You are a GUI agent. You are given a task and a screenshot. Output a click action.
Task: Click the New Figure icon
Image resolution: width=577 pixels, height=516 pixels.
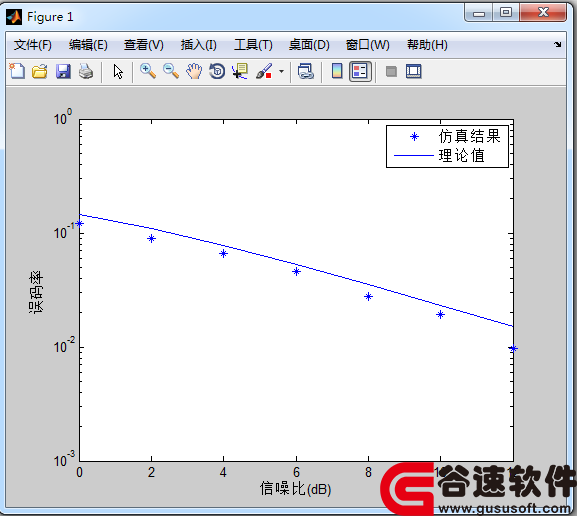[17, 71]
